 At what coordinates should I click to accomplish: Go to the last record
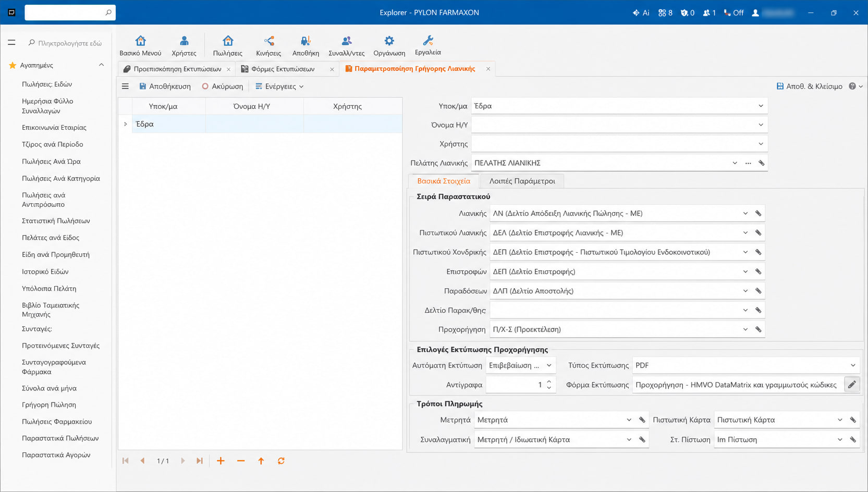point(200,461)
